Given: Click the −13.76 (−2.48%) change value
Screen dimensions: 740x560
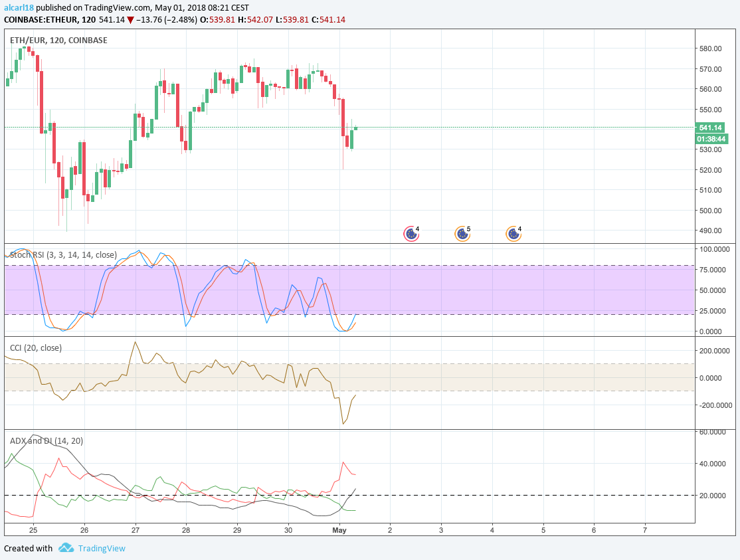Looking at the screenshot, I should coord(166,20).
